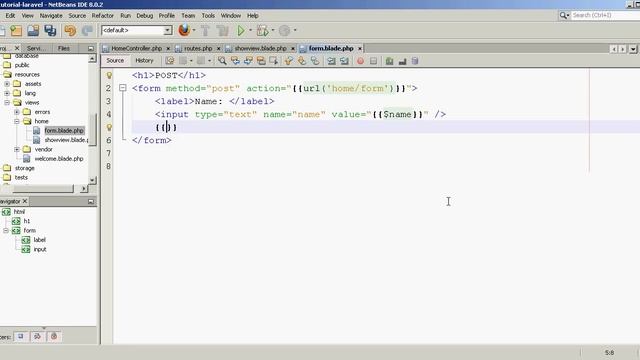Image resolution: width=640 pixels, height=360 pixels.
Task: Open the Navigate menu
Action: click(x=51, y=16)
